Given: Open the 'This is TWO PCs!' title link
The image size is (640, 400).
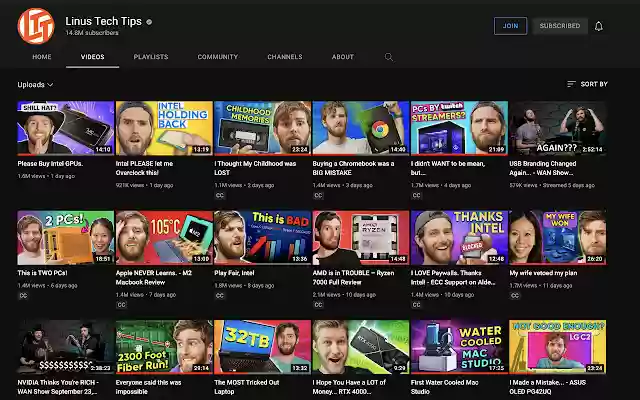Looking at the screenshot, I should pyautogui.click(x=42, y=273).
